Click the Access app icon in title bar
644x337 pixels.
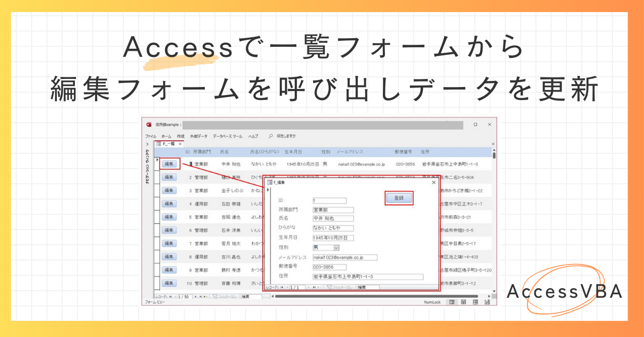149,125
